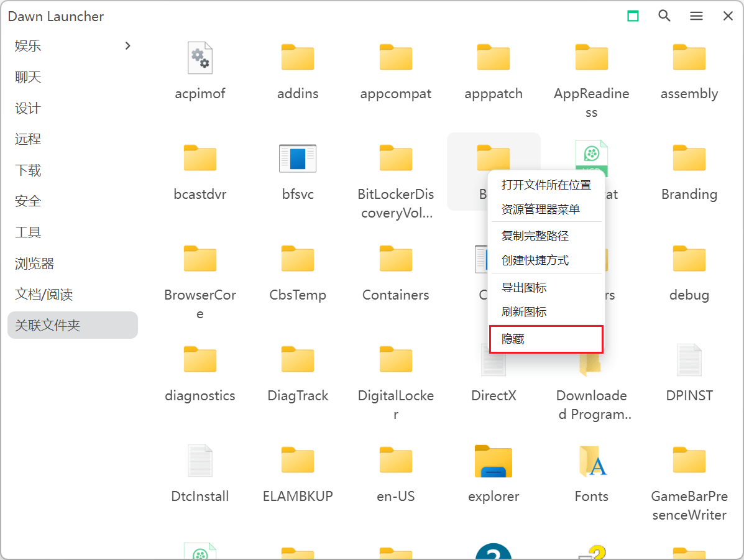Open the DtcInstall file icon

[200, 461]
